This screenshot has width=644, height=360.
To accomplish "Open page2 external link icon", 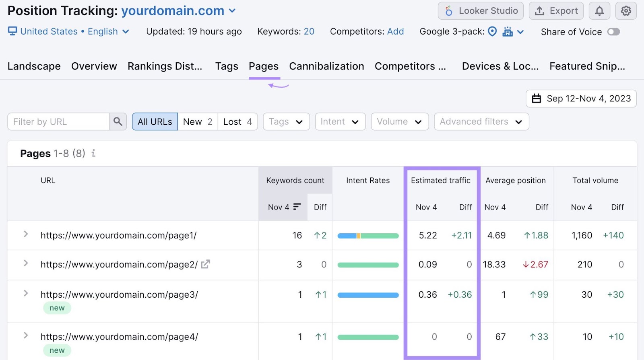I will (206, 264).
